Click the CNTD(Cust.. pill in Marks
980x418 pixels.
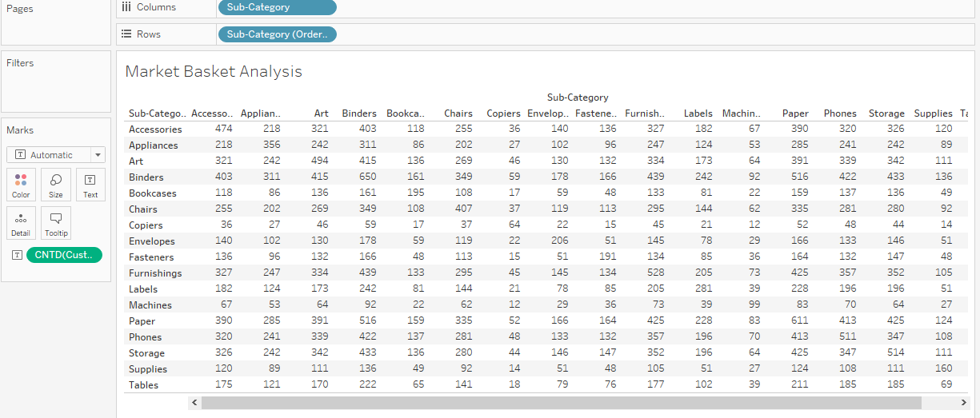coord(64,255)
